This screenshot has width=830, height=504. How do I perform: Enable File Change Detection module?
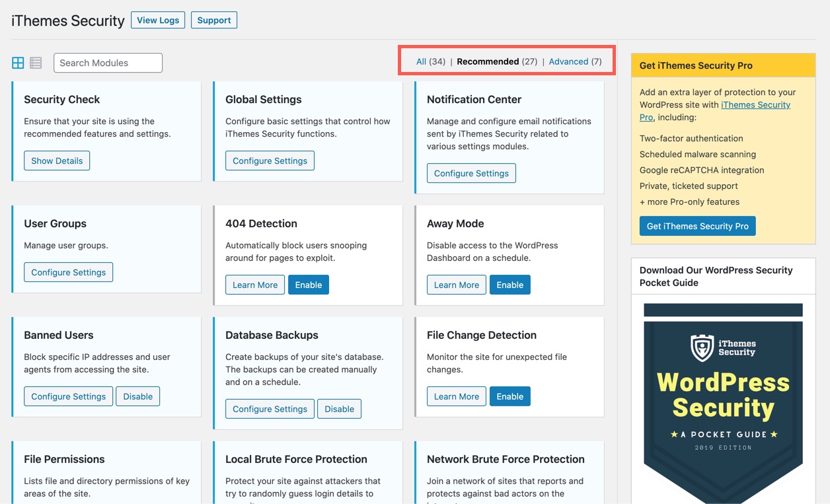[x=509, y=396]
